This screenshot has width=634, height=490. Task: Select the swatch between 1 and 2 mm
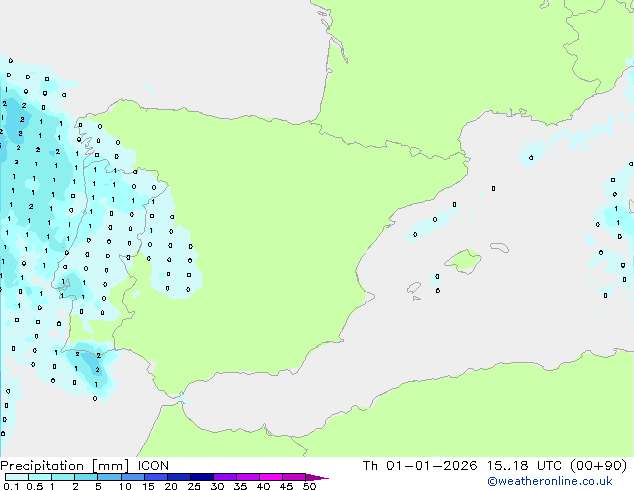[63, 477]
